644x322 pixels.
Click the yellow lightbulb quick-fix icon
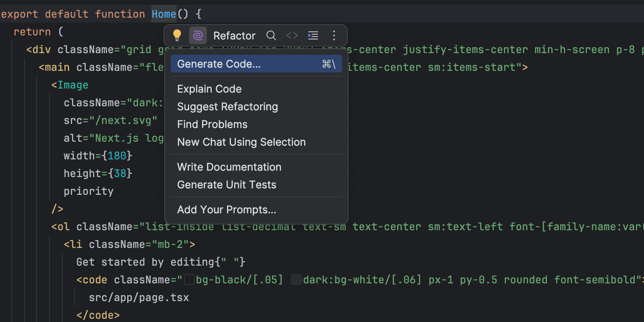[x=177, y=35]
